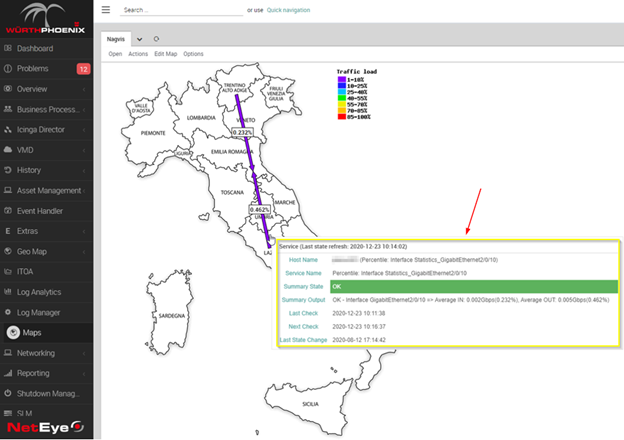Click the SICILIA region label
Viewport: 624px width, 440px height.
[310, 404]
